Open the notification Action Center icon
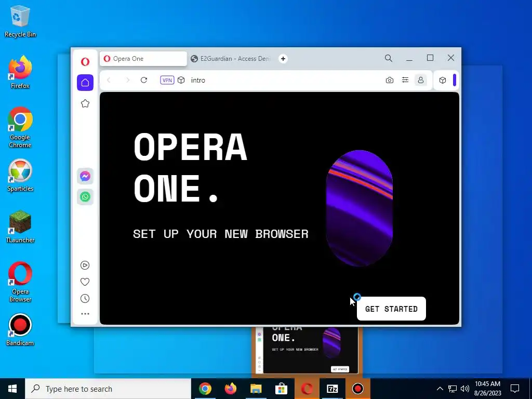Image resolution: width=532 pixels, height=399 pixels. pos(515,389)
